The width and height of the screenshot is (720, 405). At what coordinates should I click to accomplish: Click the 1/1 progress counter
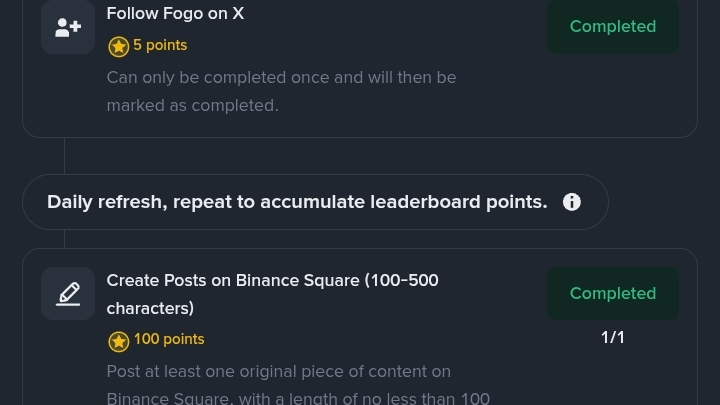[612, 338]
